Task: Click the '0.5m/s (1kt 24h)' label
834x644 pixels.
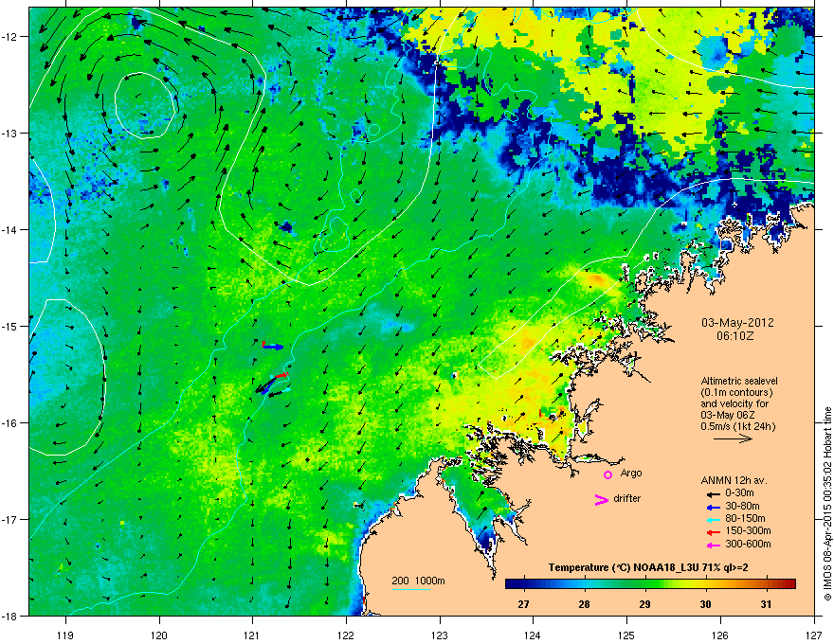Action: click(x=738, y=426)
